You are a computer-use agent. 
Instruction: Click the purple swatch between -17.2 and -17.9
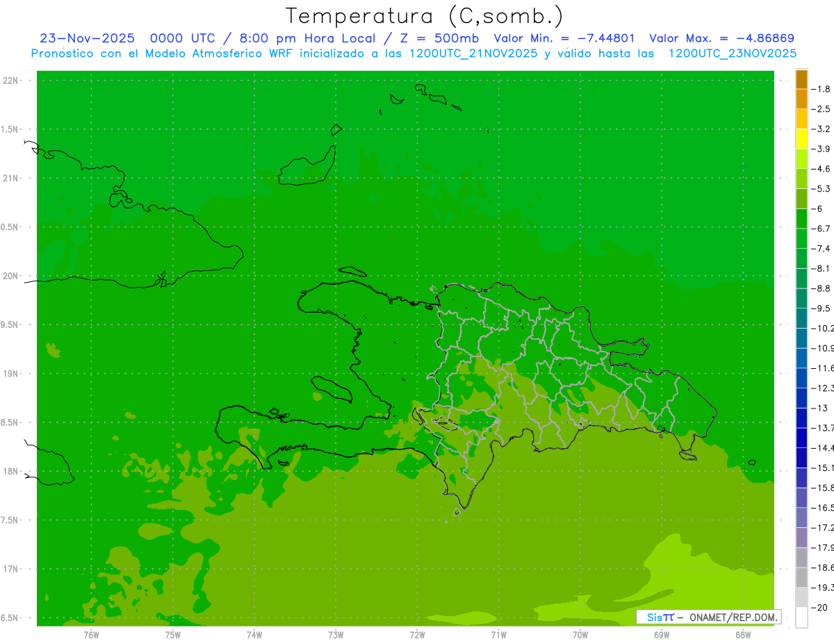tap(801, 538)
